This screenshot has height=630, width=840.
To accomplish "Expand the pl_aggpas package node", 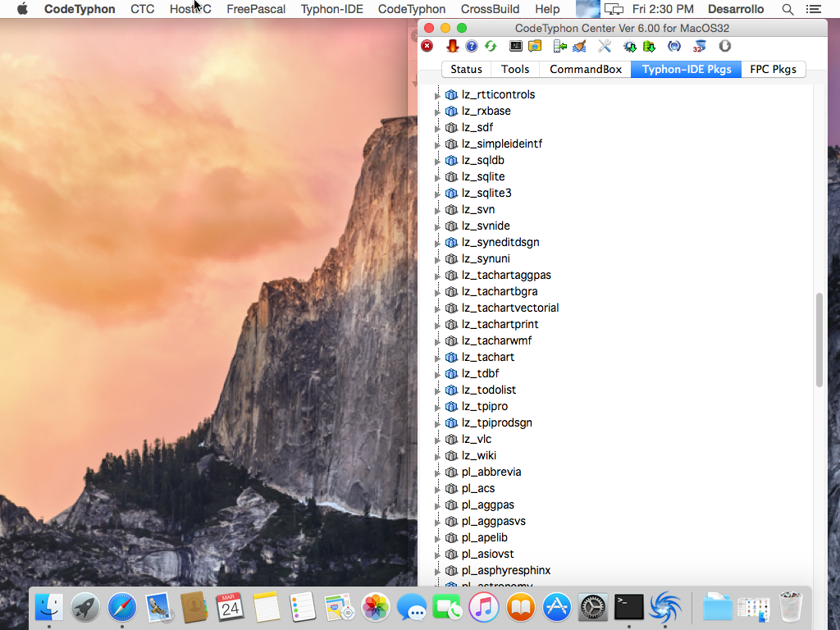I will (437, 505).
